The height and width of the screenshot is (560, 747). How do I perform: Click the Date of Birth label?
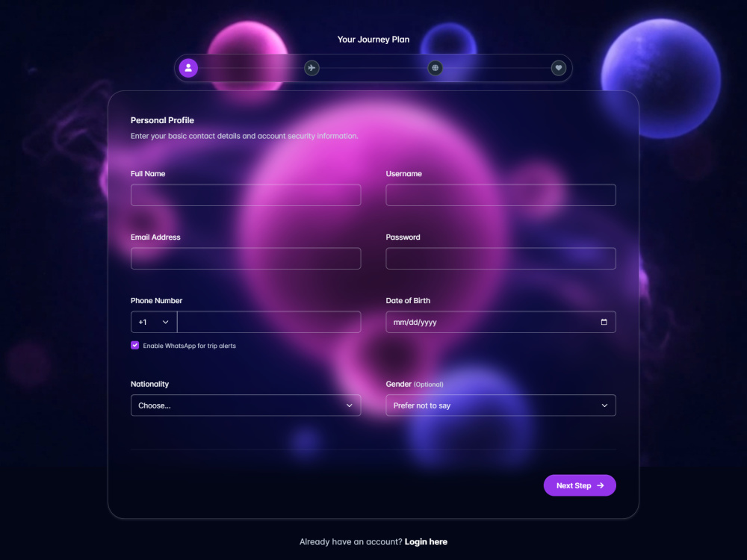click(408, 301)
